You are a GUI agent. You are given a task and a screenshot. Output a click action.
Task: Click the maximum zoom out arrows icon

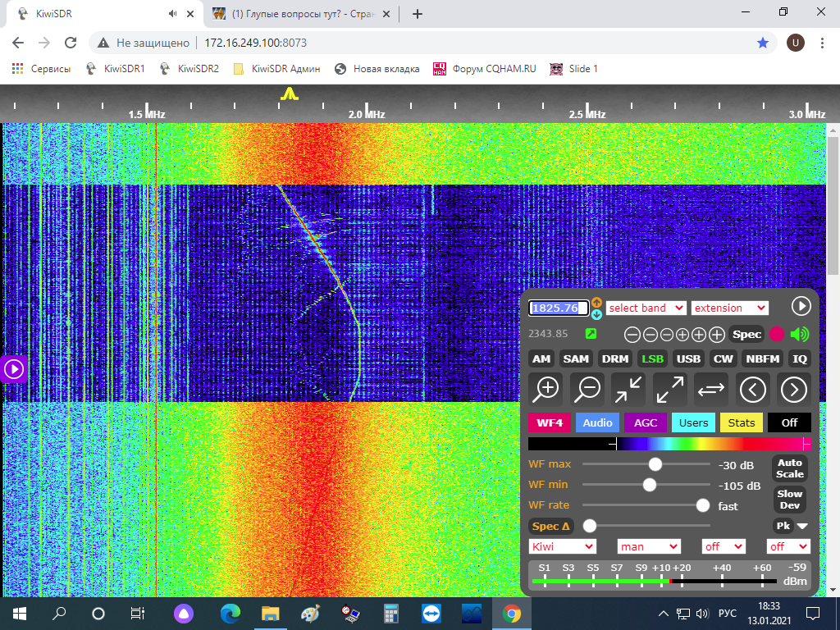click(670, 389)
